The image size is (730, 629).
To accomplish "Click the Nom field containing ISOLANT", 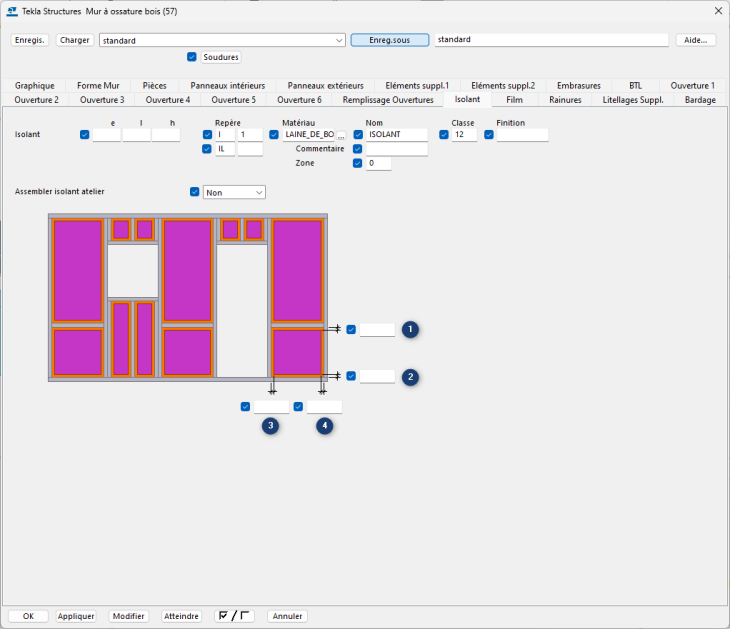I will (396, 134).
